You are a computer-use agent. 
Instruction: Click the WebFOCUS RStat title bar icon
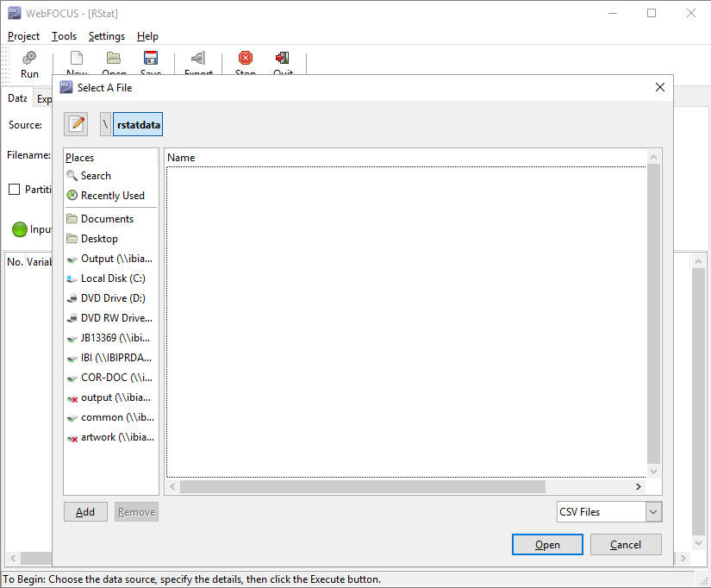tap(15, 13)
